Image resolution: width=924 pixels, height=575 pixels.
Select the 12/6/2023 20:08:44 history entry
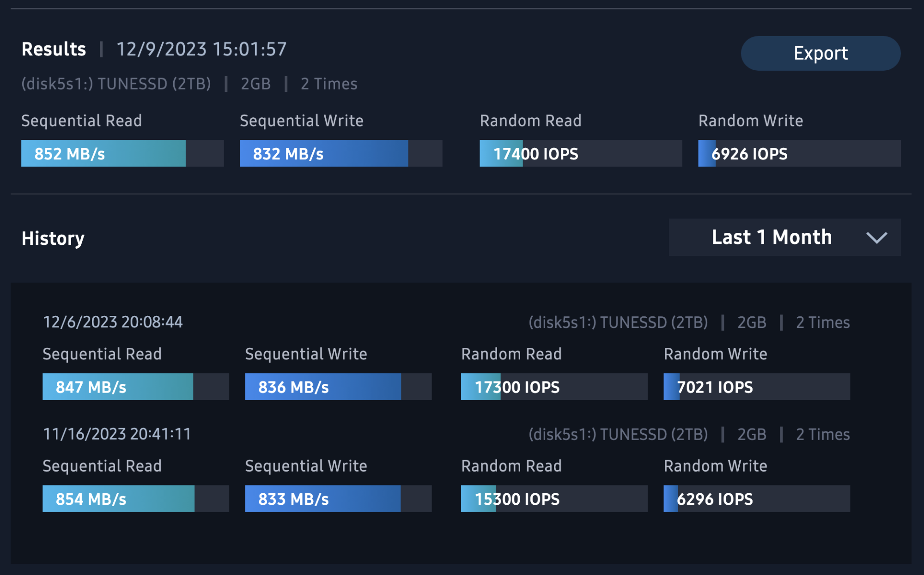113,322
